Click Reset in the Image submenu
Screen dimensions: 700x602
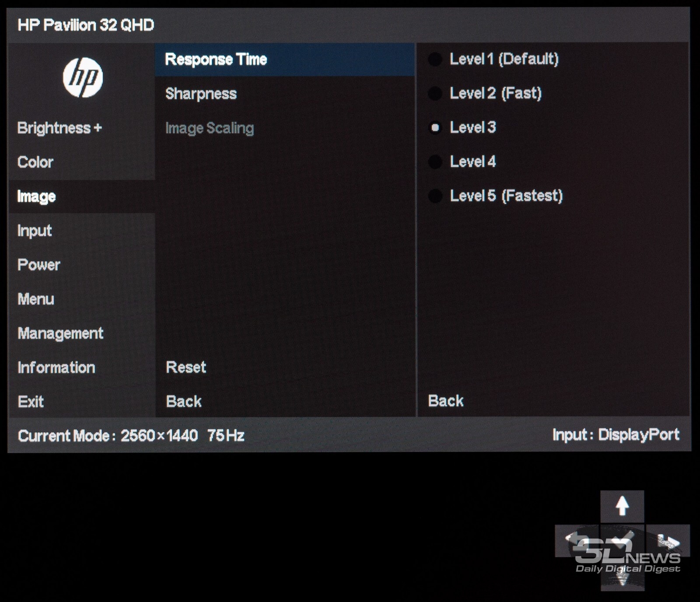(x=186, y=367)
